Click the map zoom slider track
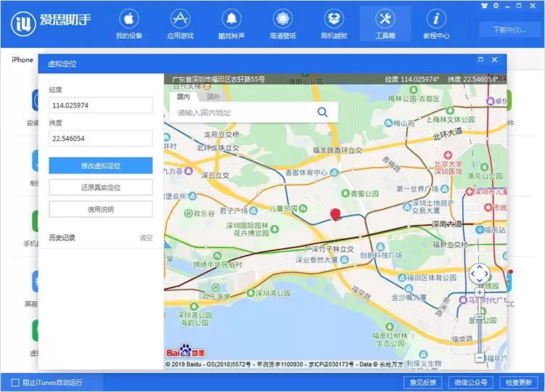545x392 pixels. tap(480, 324)
